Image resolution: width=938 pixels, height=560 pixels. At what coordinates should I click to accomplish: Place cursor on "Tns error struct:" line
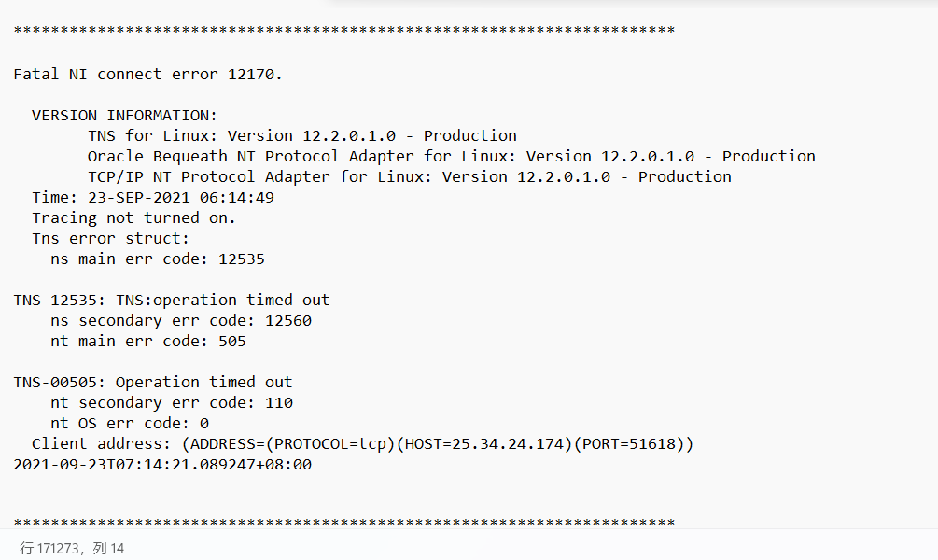click(110, 238)
